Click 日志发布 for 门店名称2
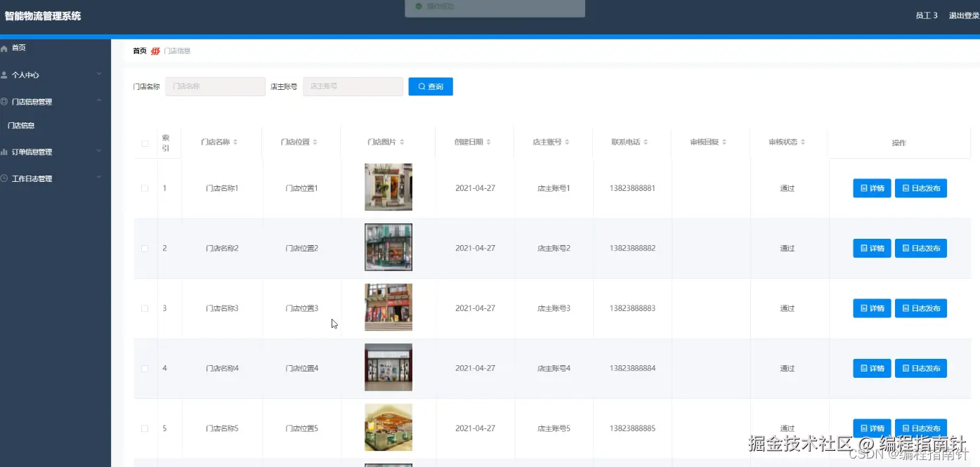 (921, 249)
